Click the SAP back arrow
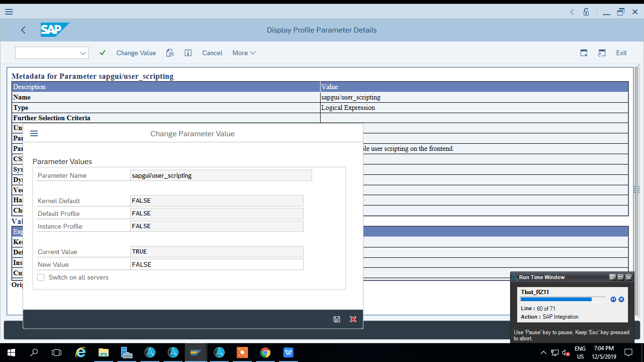This screenshot has width=644, height=362. (x=23, y=30)
